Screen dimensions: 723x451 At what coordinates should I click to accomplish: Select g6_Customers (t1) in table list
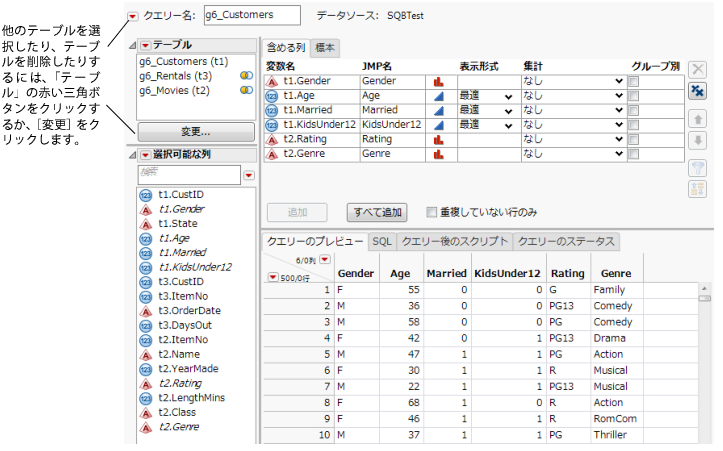(184, 61)
